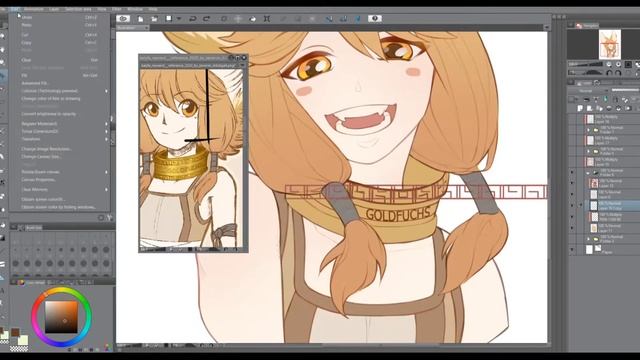This screenshot has width=640, height=360.
Task: Click the New Vector Layer icon
Action: pyautogui.click(x=589, y=108)
